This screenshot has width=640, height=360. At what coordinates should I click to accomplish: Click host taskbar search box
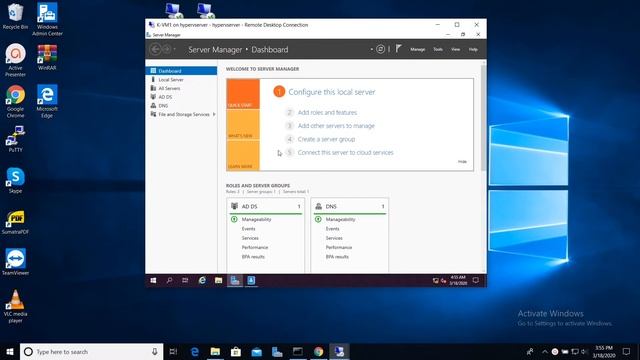(x=91, y=351)
